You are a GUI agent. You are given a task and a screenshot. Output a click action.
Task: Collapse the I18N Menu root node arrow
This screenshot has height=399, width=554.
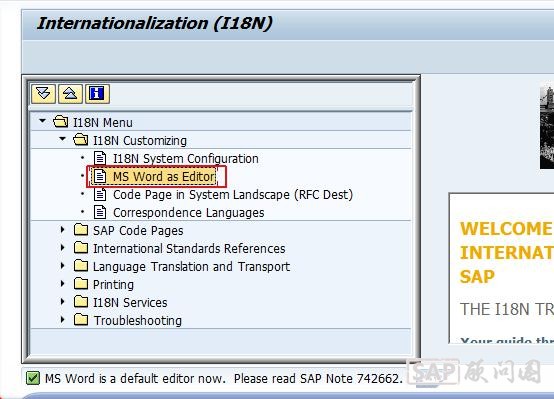42,121
